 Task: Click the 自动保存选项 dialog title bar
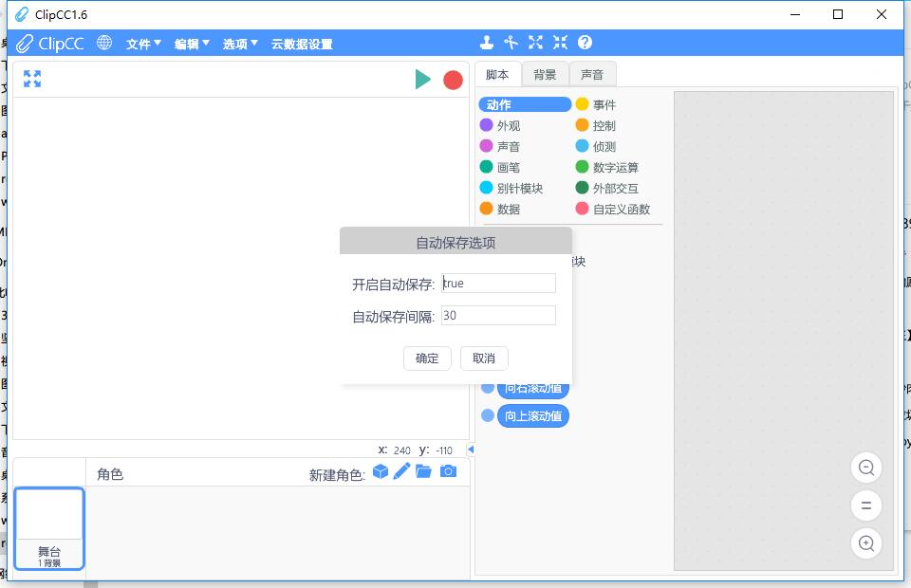(x=456, y=241)
